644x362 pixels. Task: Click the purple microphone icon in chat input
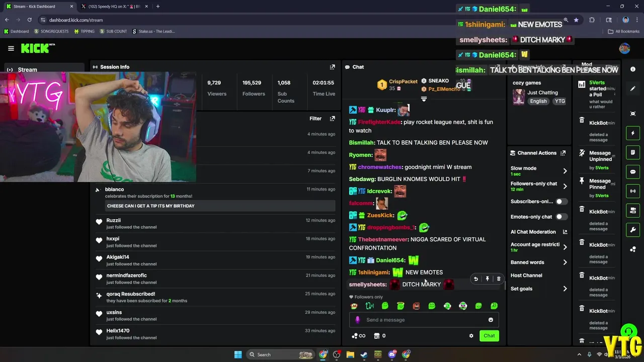[x=358, y=320]
